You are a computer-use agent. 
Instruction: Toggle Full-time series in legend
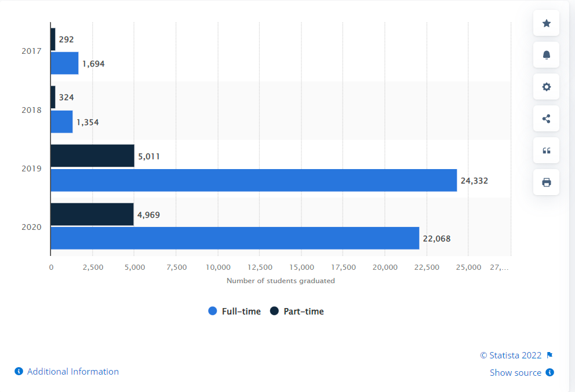tap(241, 312)
